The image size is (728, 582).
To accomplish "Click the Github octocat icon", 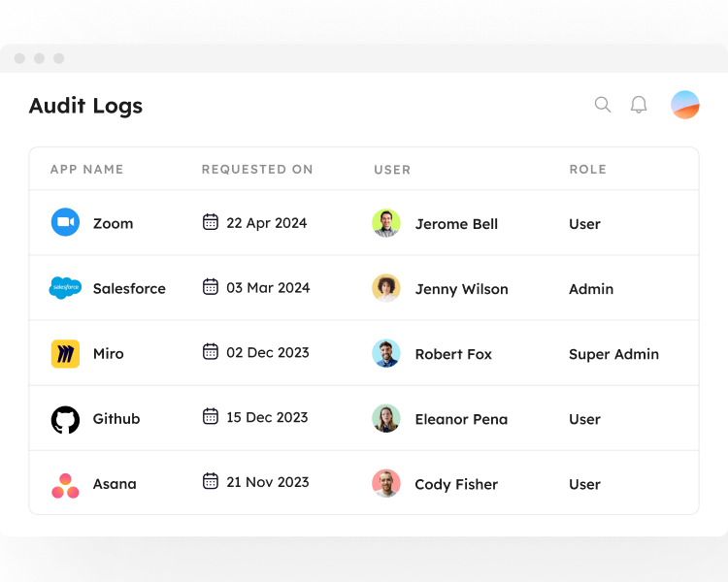I will pos(65,419).
